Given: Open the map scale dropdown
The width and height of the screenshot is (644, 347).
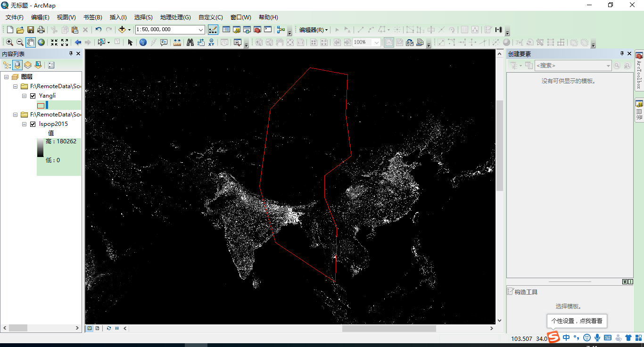Looking at the screenshot, I should (201, 30).
